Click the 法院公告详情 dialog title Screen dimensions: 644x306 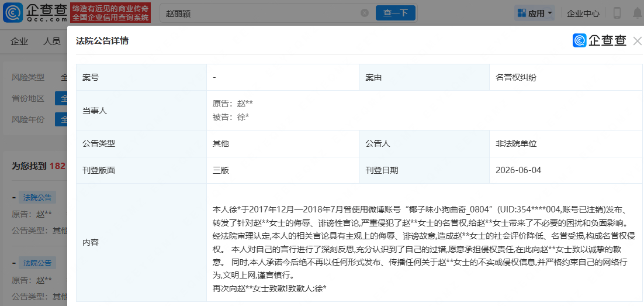point(102,41)
